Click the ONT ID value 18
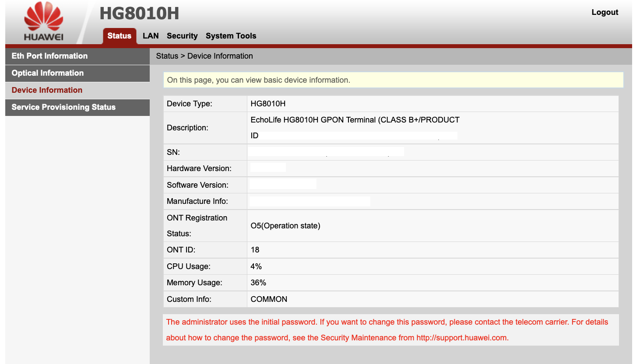 pyautogui.click(x=255, y=250)
